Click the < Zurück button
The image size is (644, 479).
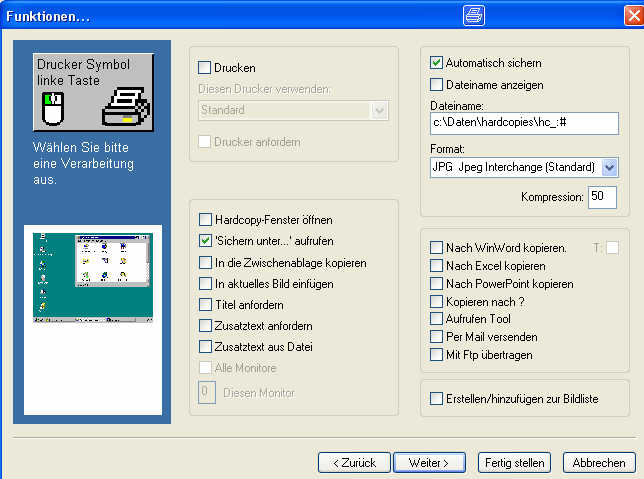354,463
